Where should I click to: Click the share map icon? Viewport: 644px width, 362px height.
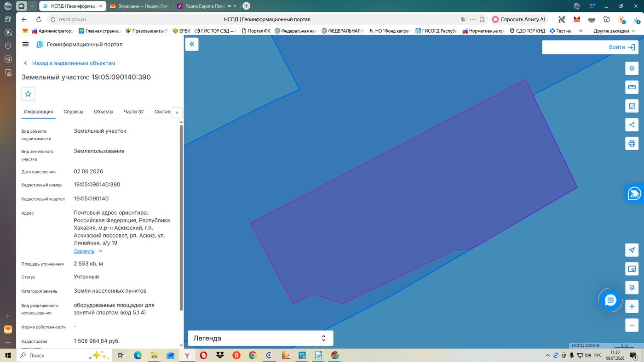coord(632,124)
